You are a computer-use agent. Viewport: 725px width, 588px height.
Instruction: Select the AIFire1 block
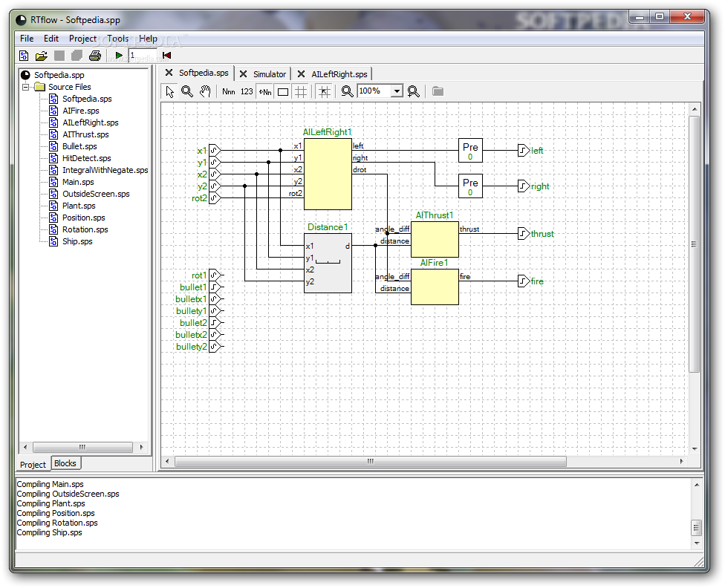pos(435,287)
